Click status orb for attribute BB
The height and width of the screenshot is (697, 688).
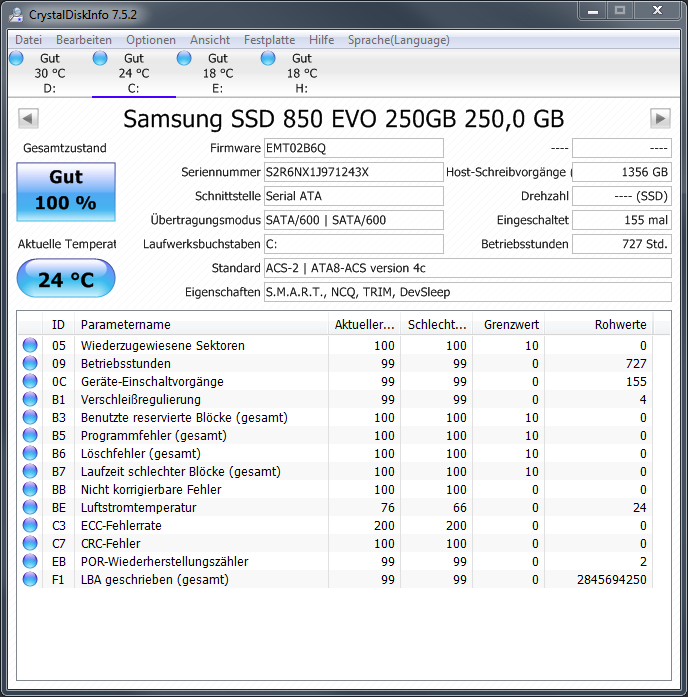click(30, 489)
